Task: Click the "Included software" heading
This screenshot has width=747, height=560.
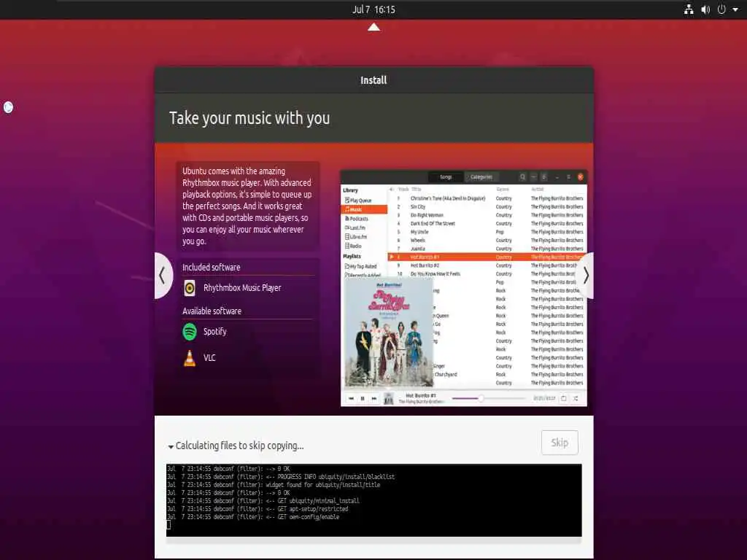Action: click(x=211, y=267)
